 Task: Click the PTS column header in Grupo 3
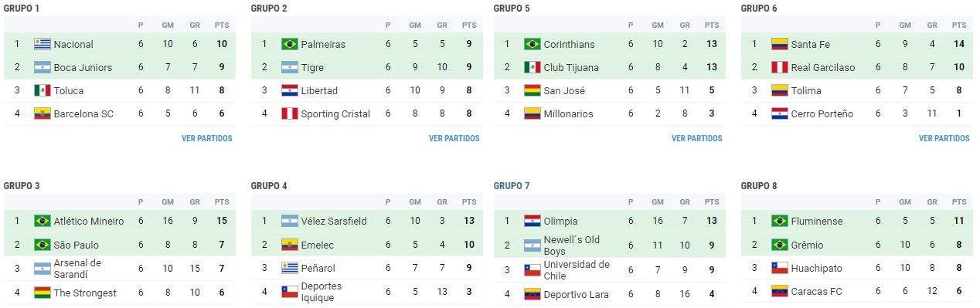[x=222, y=202]
